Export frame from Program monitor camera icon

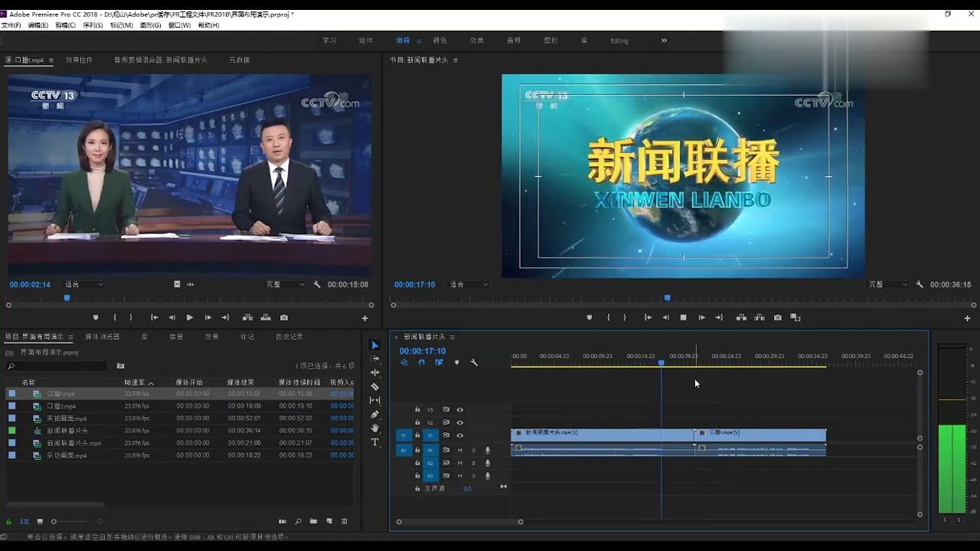click(x=778, y=318)
